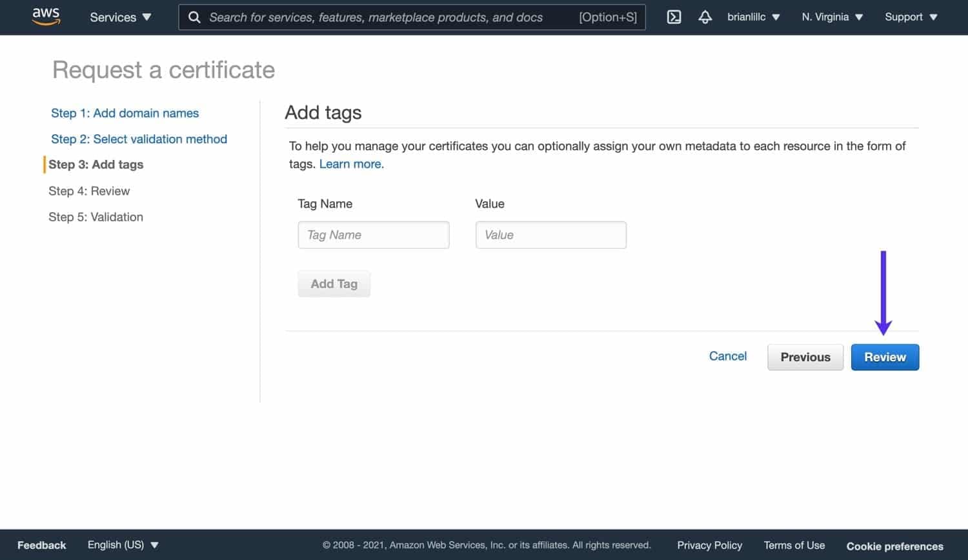This screenshot has height=560, width=968.
Task: Click the blue Review button
Action: pyautogui.click(x=885, y=357)
